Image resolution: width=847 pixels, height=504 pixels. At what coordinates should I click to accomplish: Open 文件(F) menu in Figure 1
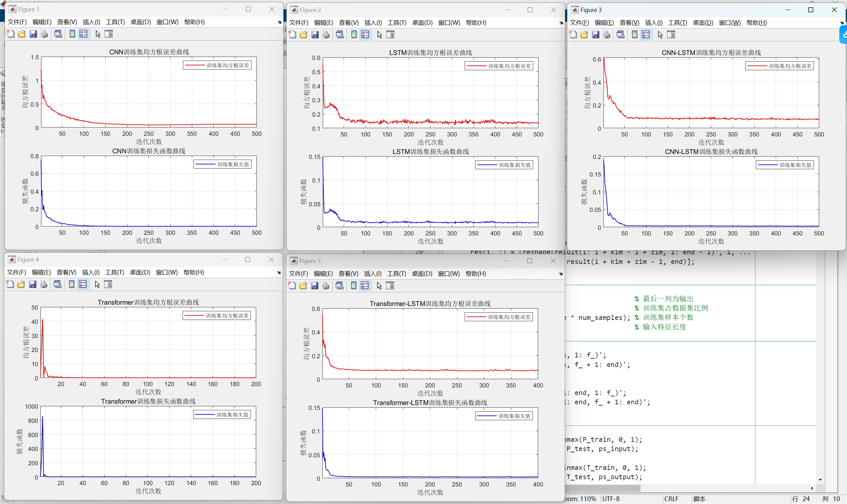[x=17, y=22]
